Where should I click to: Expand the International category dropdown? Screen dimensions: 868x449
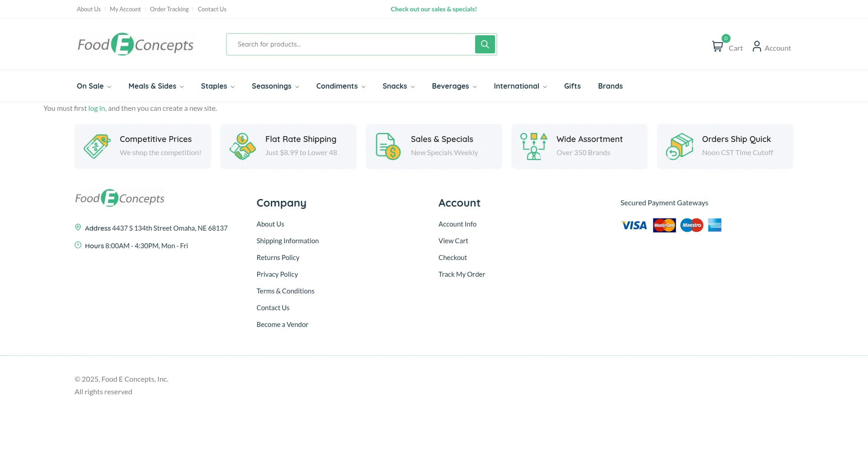point(520,86)
